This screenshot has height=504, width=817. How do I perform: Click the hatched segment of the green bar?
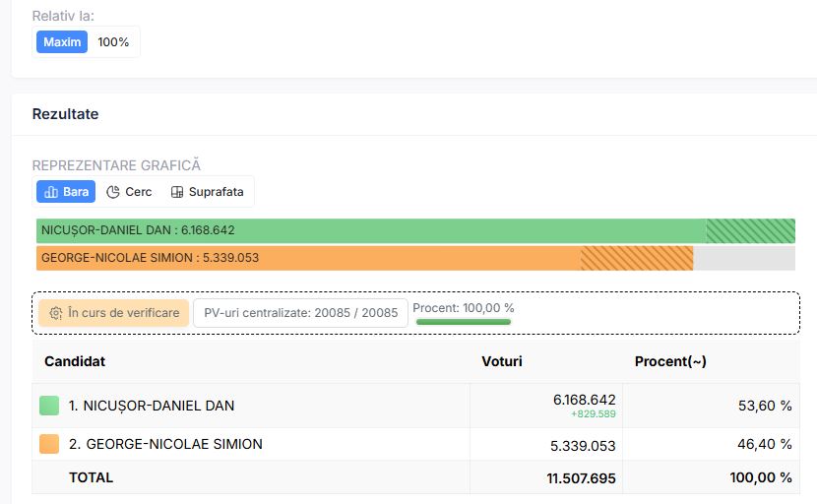click(x=751, y=230)
